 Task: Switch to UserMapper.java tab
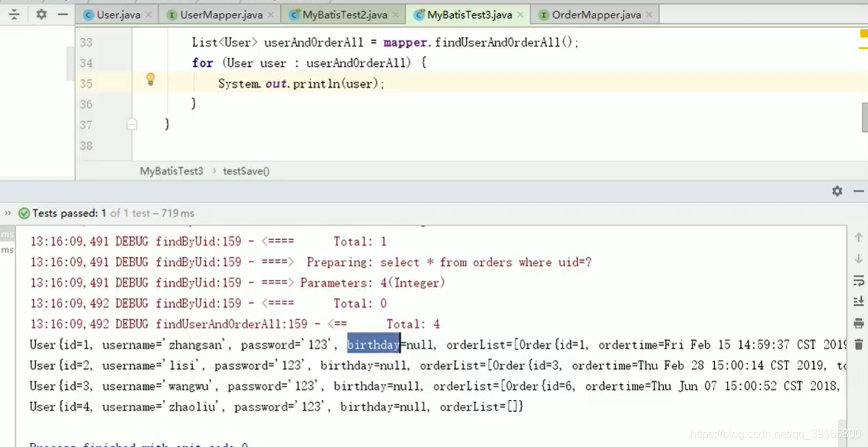[221, 15]
